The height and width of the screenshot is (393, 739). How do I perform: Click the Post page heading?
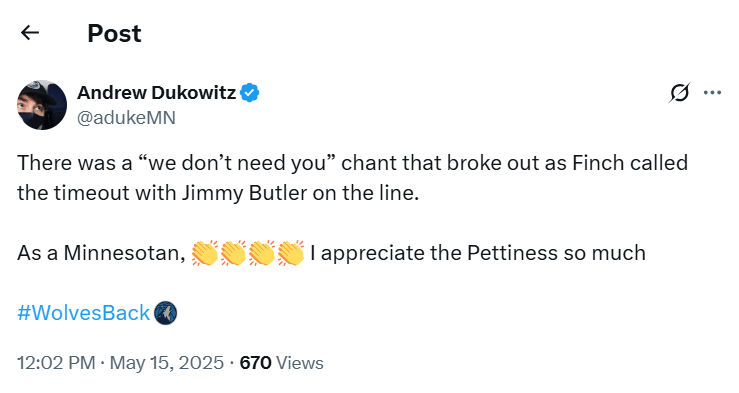click(115, 33)
